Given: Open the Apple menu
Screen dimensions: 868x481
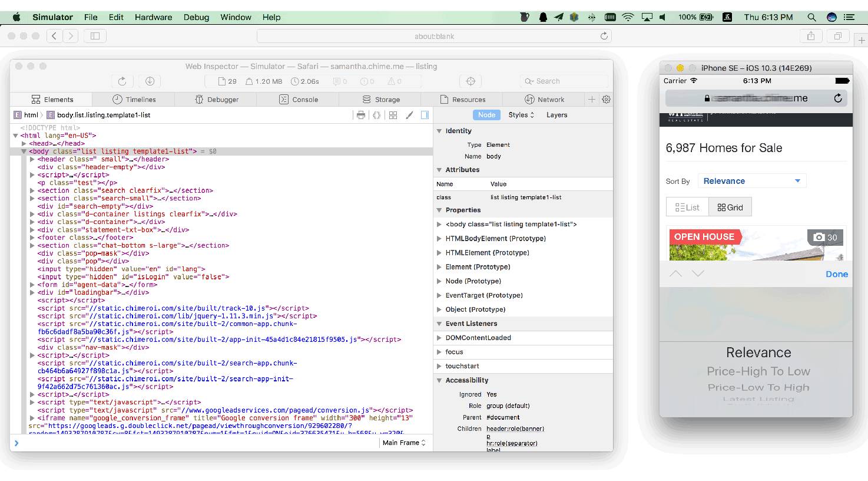Looking at the screenshot, I should (16, 17).
